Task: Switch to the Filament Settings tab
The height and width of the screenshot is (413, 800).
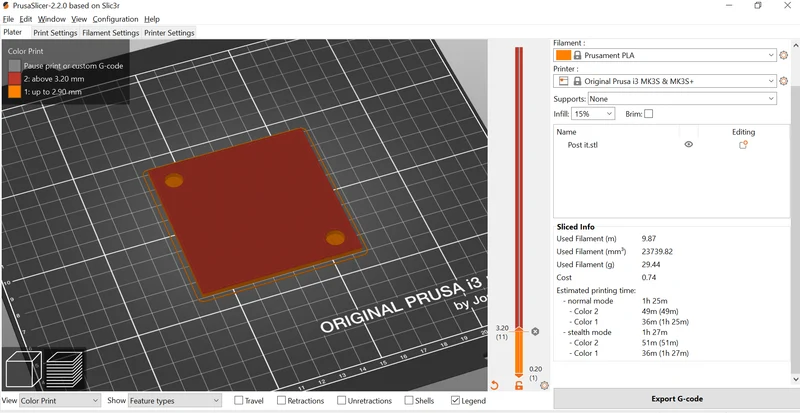Action: (x=111, y=33)
